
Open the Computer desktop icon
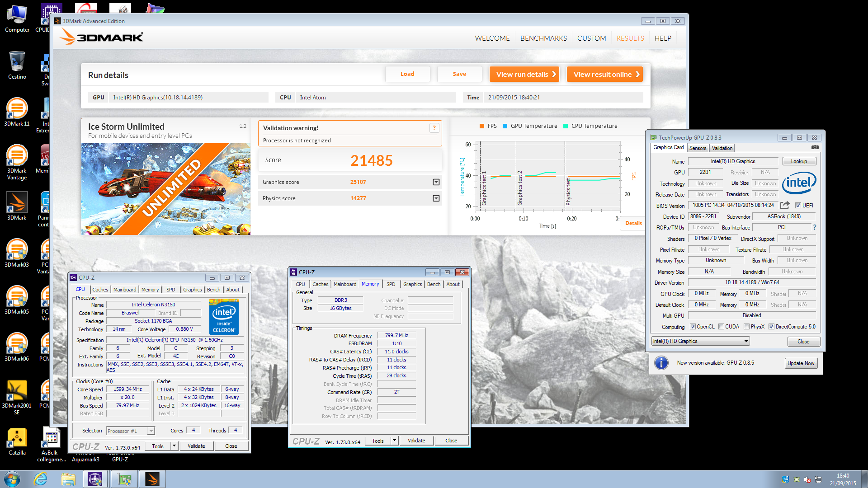17,19
